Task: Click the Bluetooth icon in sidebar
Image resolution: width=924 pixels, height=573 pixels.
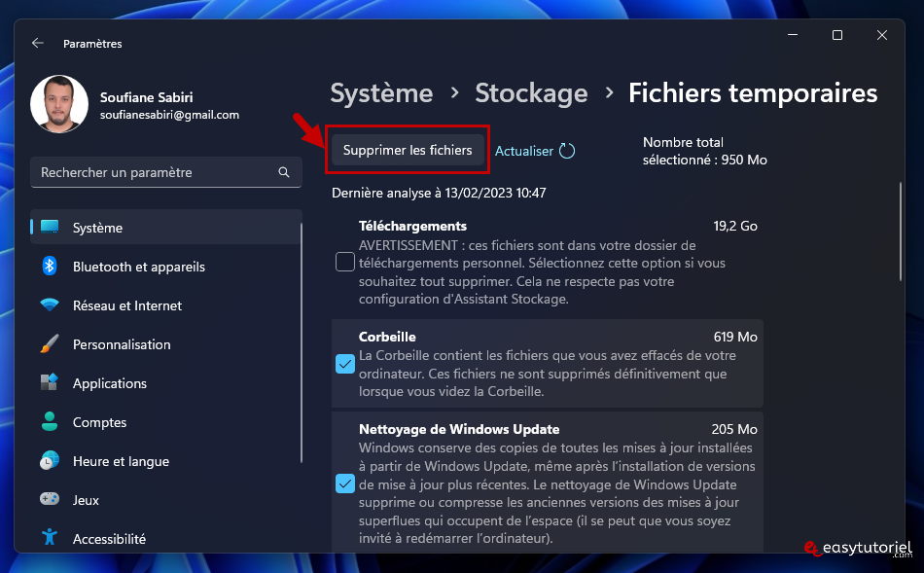Action: [50, 266]
